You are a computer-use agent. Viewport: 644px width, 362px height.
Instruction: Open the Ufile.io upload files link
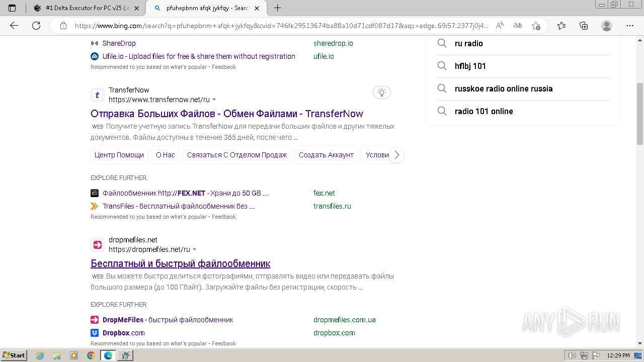[x=199, y=56]
